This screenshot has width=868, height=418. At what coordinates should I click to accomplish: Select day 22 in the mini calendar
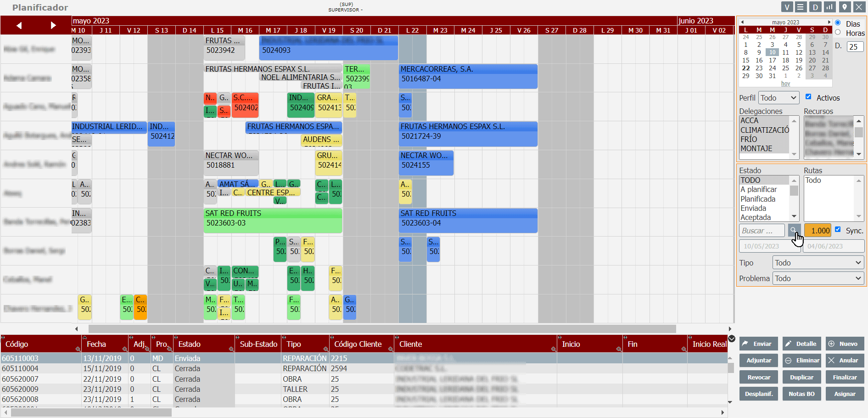pos(746,68)
